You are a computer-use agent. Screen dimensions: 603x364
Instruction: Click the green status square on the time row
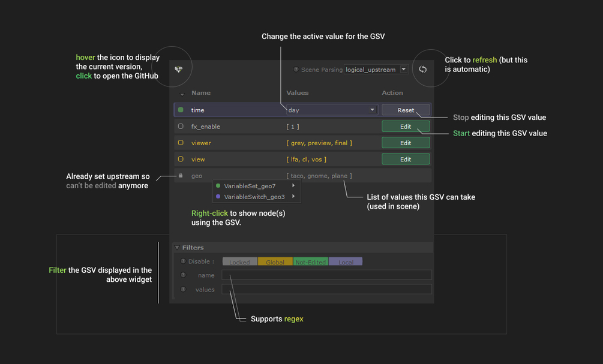click(x=181, y=110)
